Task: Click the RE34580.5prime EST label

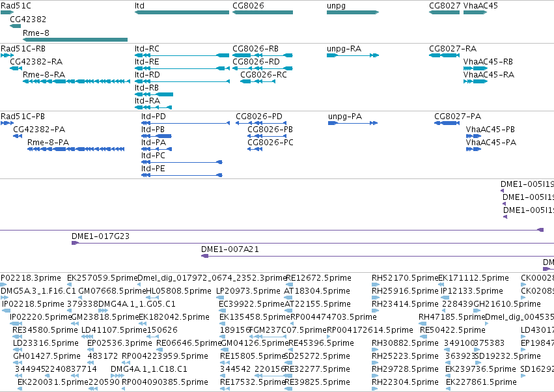Action: click(45, 330)
